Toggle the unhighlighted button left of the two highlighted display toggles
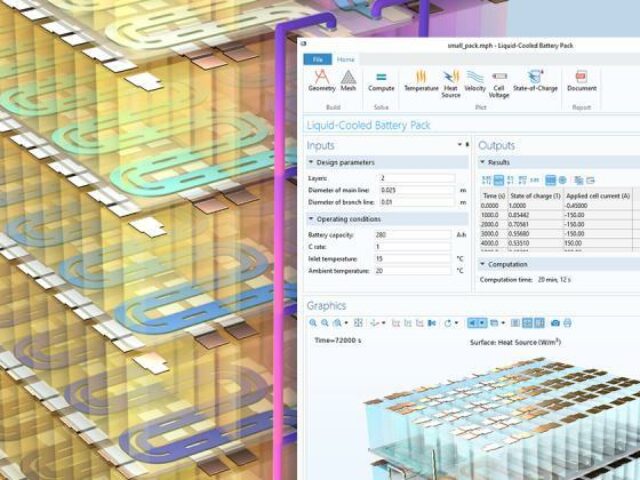The image size is (640, 480). 515,323
